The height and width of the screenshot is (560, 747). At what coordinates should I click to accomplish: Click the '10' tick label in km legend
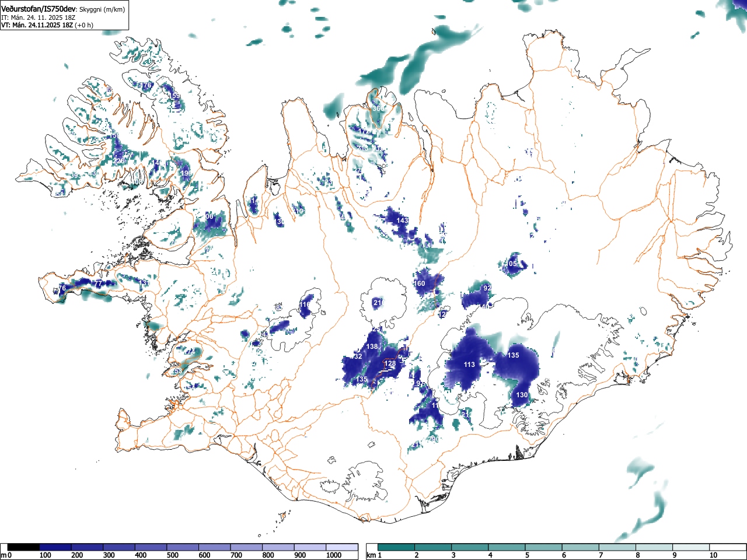tap(713, 555)
